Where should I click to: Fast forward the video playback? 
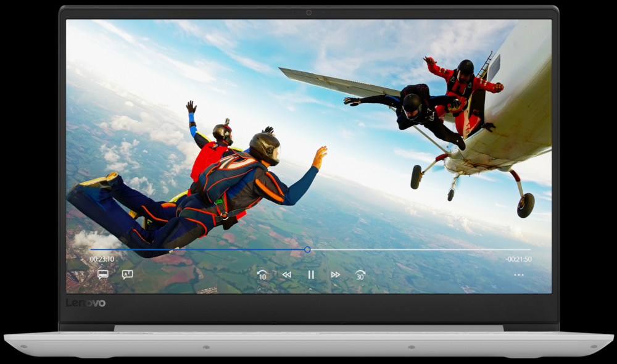coord(335,275)
